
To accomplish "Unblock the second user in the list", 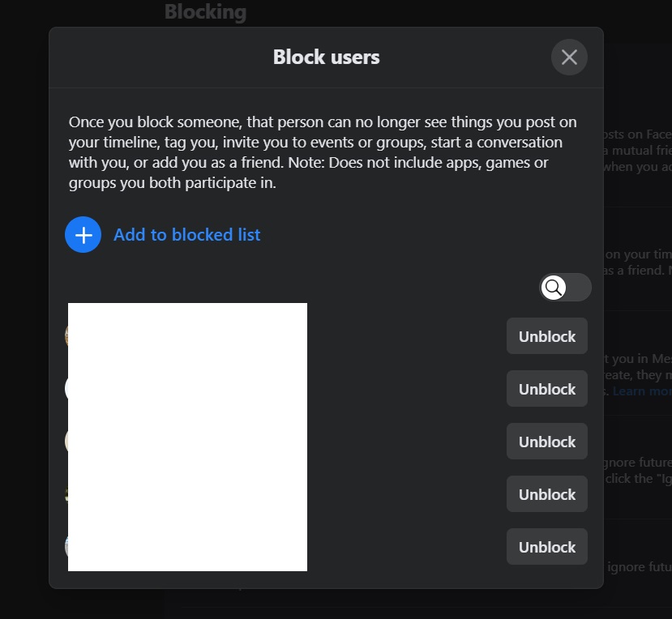I will coord(546,388).
